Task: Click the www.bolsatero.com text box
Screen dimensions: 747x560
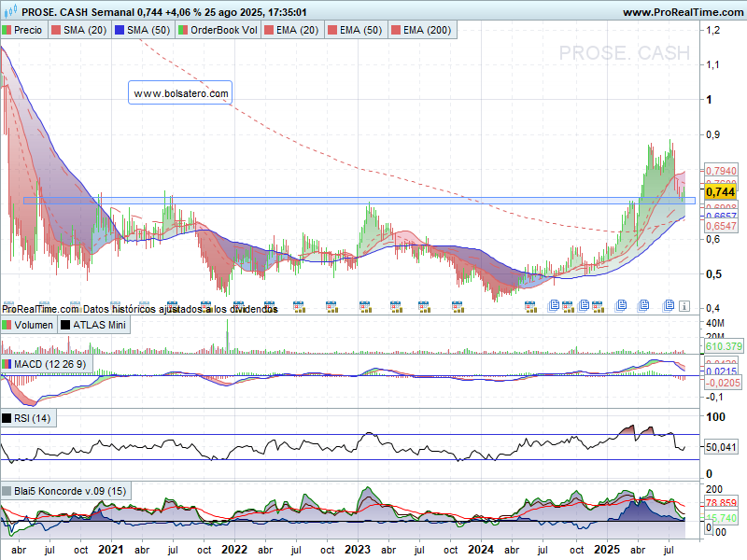Action: [181, 93]
